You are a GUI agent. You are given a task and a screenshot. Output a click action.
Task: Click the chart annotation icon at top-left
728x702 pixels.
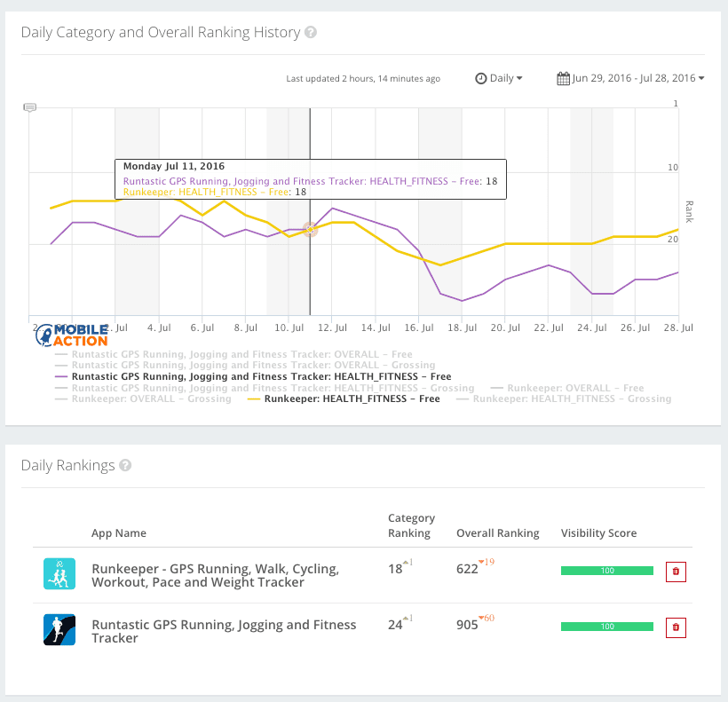[x=29, y=107]
